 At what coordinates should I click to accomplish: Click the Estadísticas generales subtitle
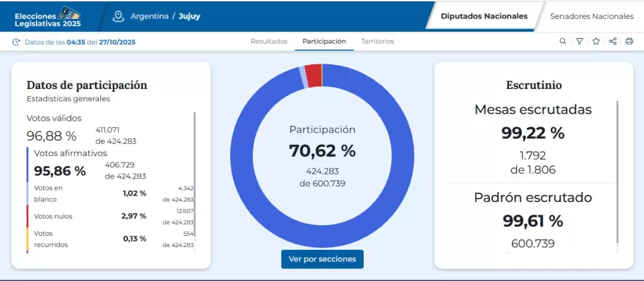click(x=68, y=99)
